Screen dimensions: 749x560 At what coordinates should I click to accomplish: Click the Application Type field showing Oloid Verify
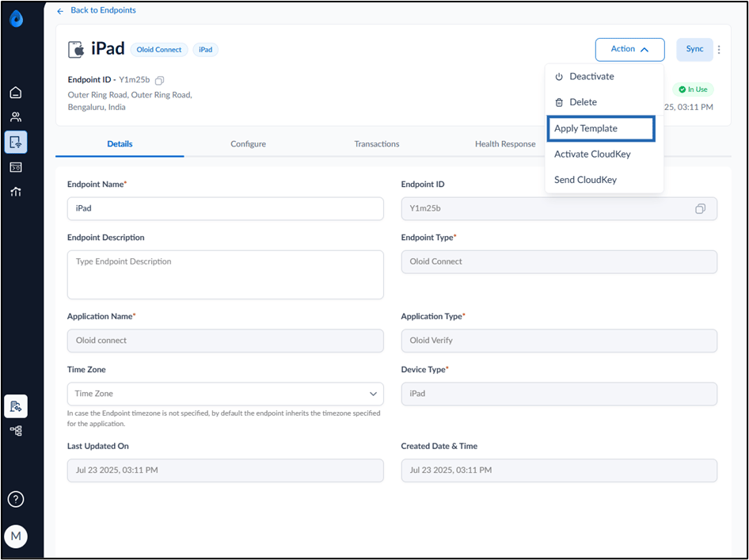click(559, 341)
